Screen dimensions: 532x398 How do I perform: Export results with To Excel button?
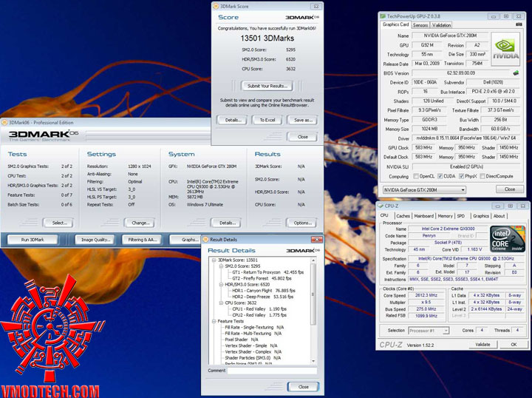267,121
